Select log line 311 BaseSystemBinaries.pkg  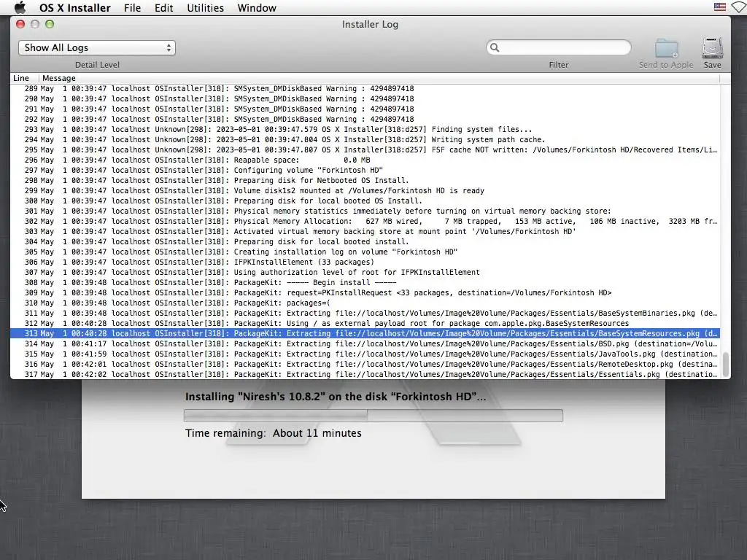point(365,314)
